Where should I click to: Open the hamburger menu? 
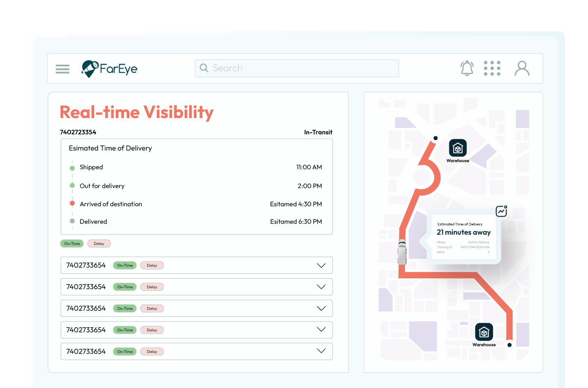tap(63, 69)
